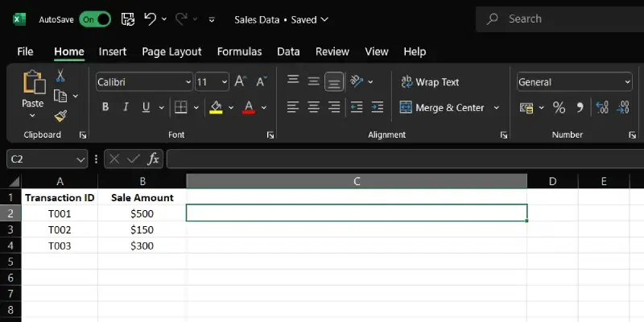Screen dimensions: 644x322
Task: Apply Percent Style formatting
Action: tap(559, 107)
